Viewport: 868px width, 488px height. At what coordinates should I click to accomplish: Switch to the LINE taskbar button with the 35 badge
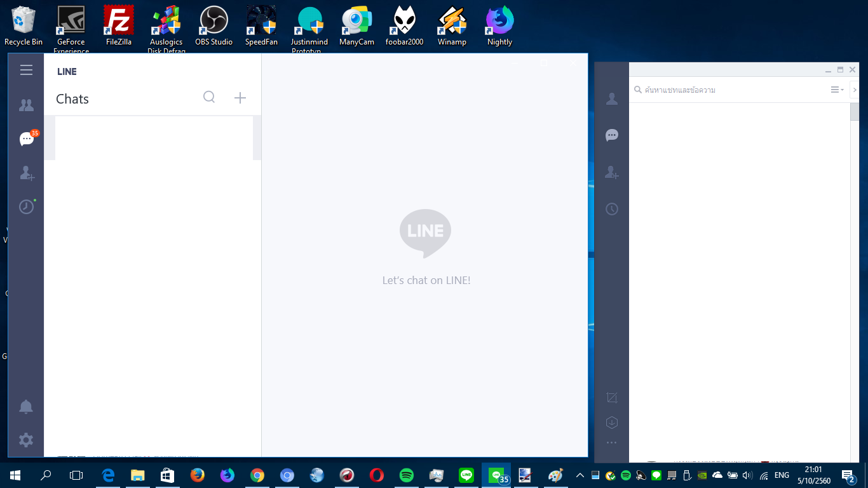pos(497,475)
